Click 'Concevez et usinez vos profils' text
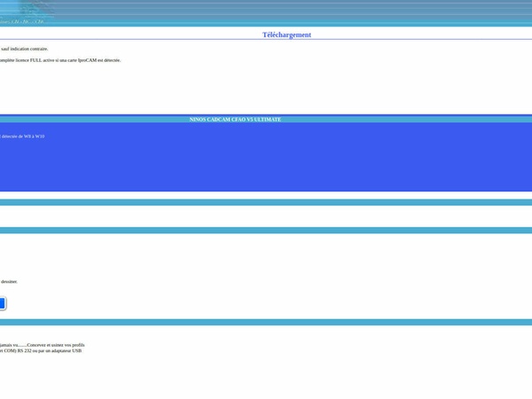 (x=56, y=345)
